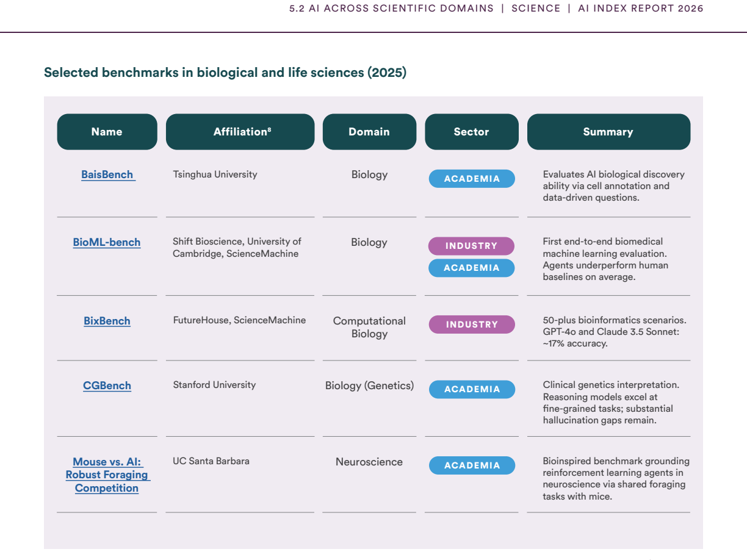Click the summary about end-to-end biomedical evaluation

[605, 259]
